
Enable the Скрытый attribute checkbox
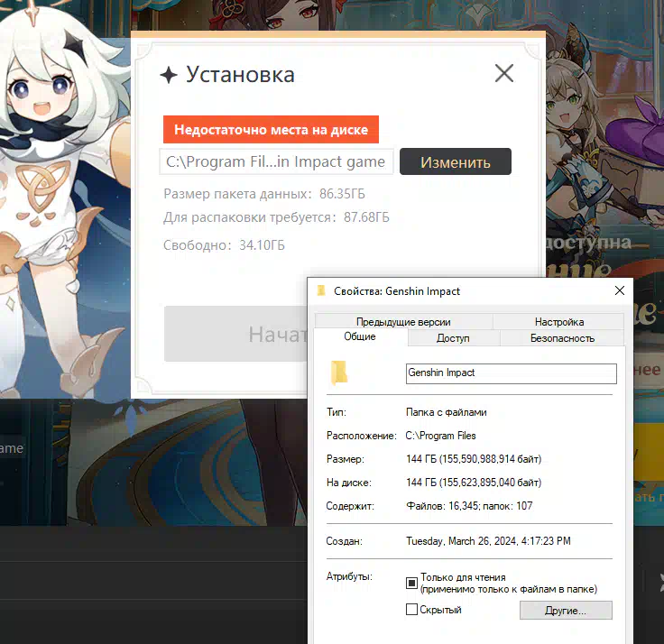pyautogui.click(x=411, y=610)
